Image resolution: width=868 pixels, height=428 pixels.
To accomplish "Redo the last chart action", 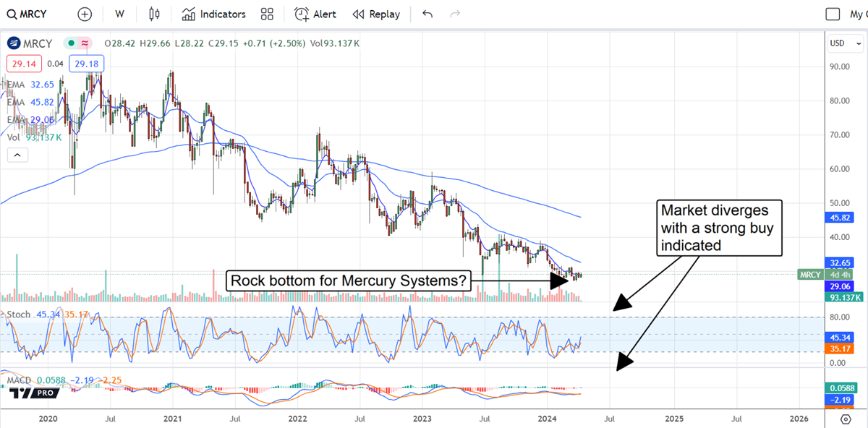I will pyautogui.click(x=455, y=14).
